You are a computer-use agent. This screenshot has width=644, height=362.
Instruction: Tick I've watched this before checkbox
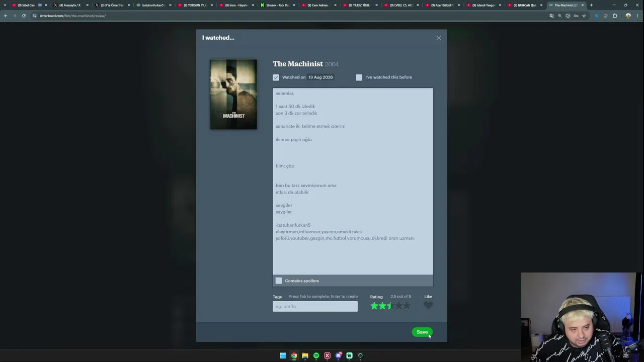click(359, 77)
